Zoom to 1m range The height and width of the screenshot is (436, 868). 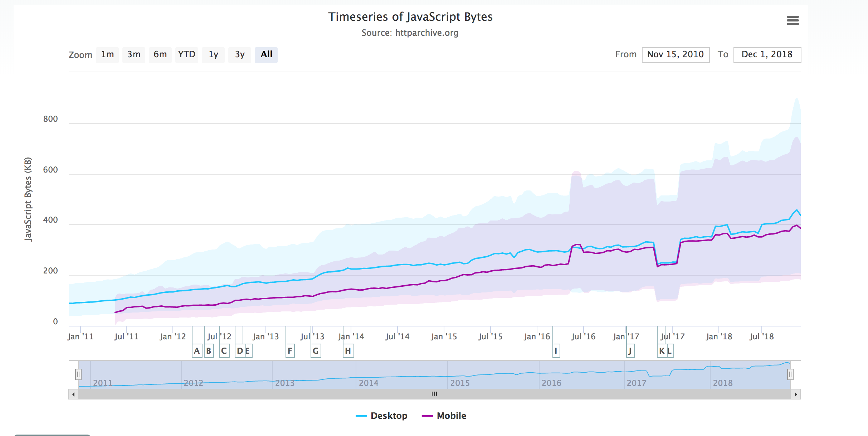(x=107, y=55)
